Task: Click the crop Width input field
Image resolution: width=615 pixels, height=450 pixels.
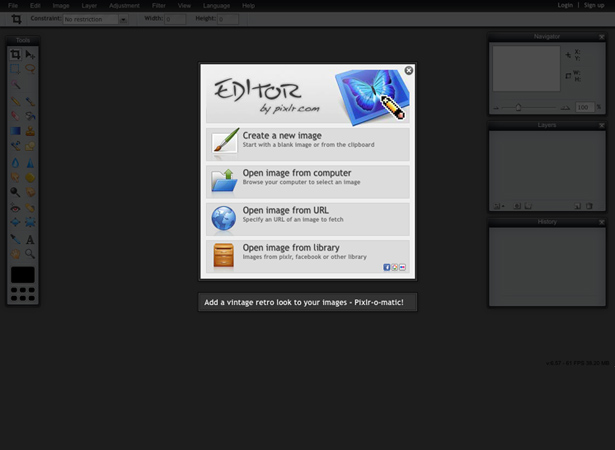Action: click(175, 19)
